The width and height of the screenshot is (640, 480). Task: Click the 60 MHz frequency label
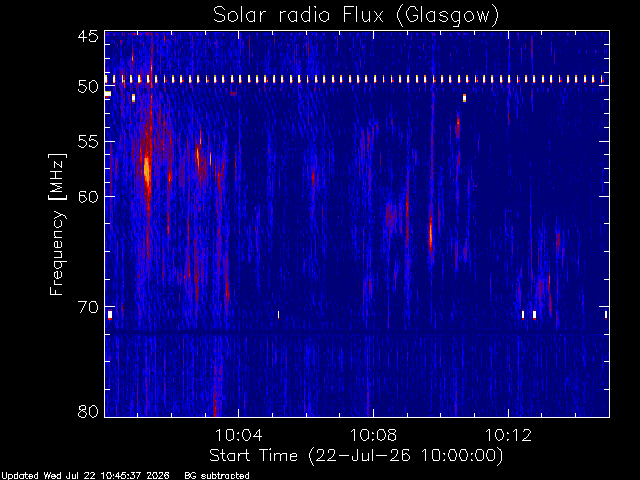pos(88,197)
